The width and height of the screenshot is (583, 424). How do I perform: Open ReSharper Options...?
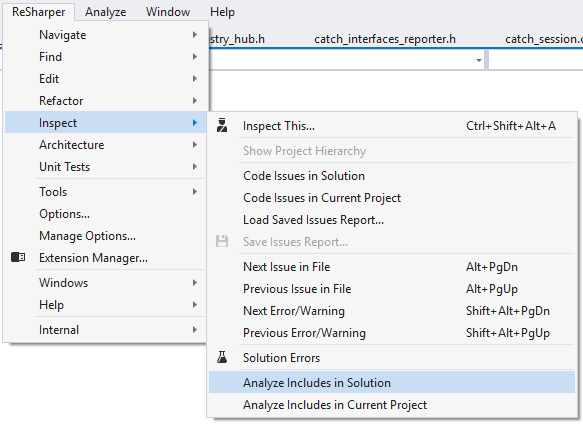coord(105,214)
